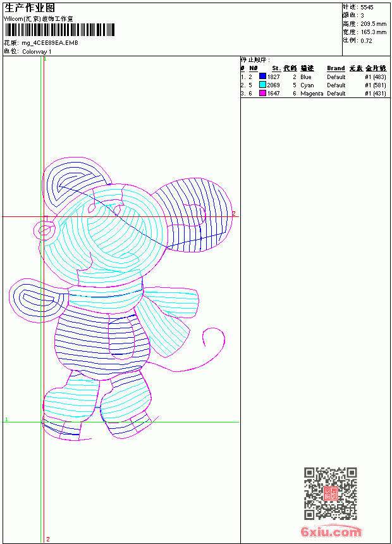Click the stitch count value 5545
392x544 pixels.
coord(367,8)
